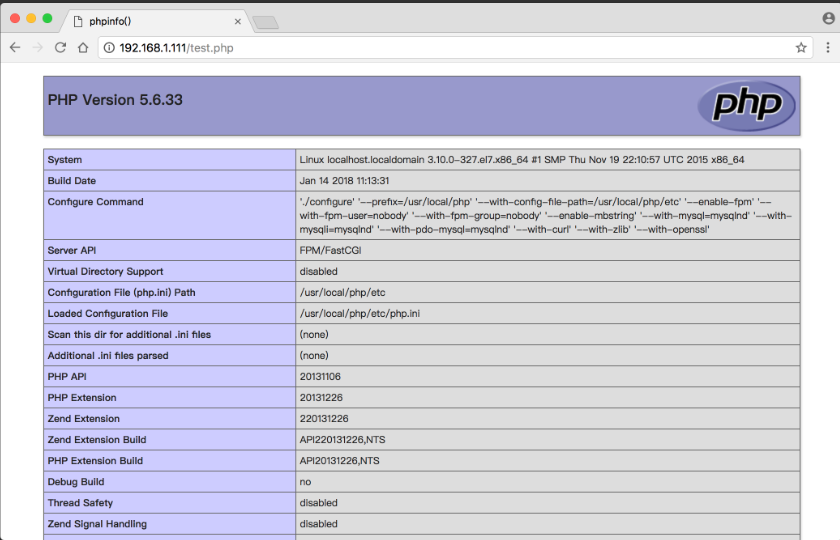Image resolution: width=840 pixels, height=540 pixels.
Task: Click the 20131106 value
Action: [x=320, y=376]
